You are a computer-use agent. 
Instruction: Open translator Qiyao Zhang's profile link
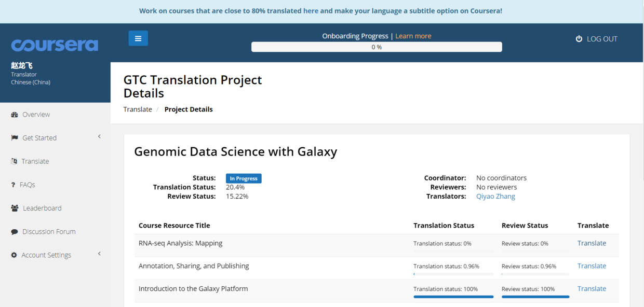[x=495, y=197]
